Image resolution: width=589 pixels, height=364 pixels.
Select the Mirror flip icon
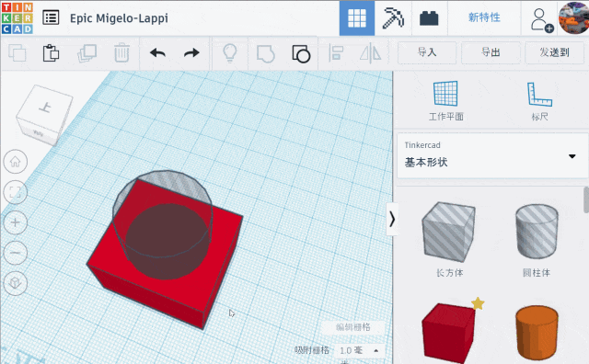pyautogui.click(x=370, y=53)
